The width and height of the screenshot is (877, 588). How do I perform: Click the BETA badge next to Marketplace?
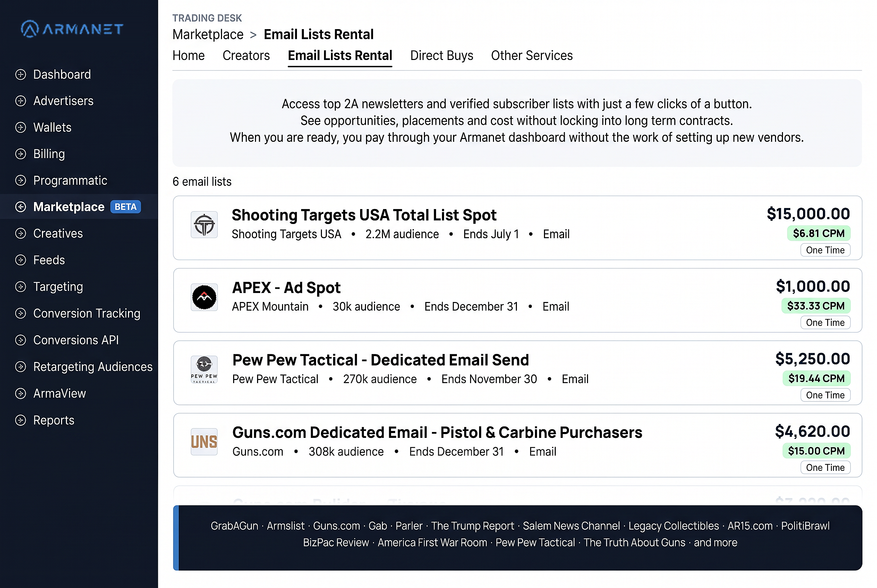125,207
